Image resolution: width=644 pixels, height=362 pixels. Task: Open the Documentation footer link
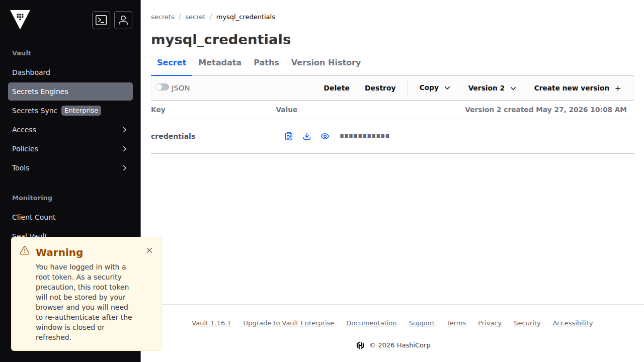pos(371,323)
